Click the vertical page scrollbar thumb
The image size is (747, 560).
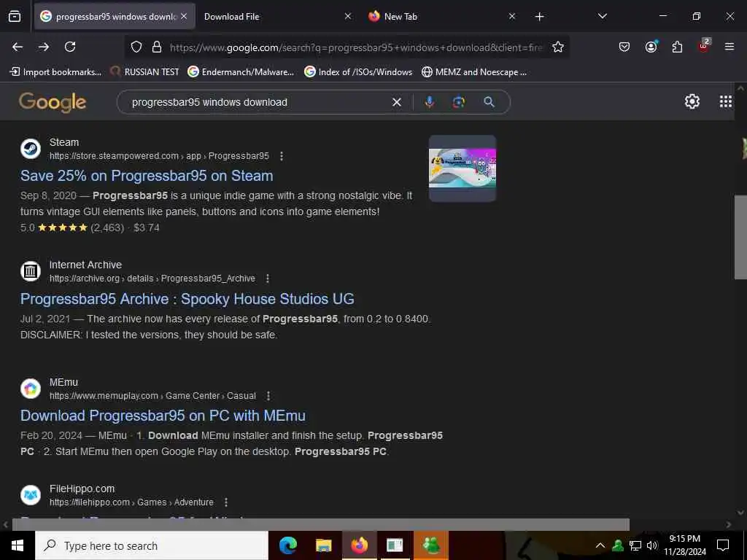[740, 237]
